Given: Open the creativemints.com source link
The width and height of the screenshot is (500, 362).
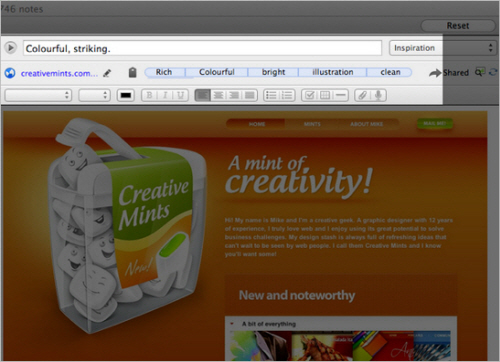Looking at the screenshot, I should (x=59, y=73).
